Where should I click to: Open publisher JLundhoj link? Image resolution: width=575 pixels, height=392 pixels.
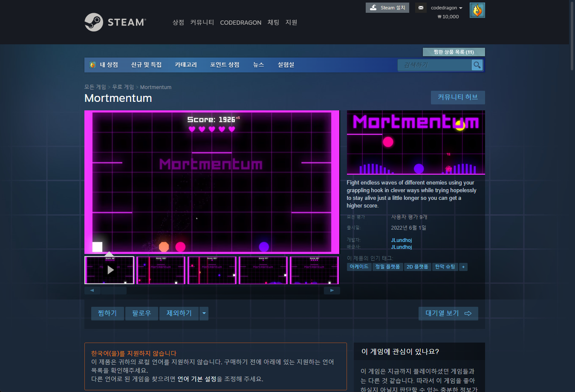(x=402, y=247)
